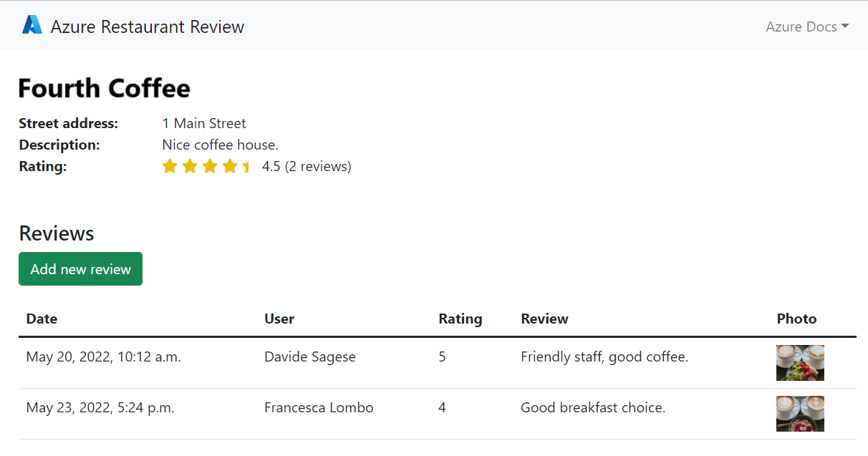Screen dimensions: 868x456
Task: Click the third gold rating star
Action: (x=210, y=167)
